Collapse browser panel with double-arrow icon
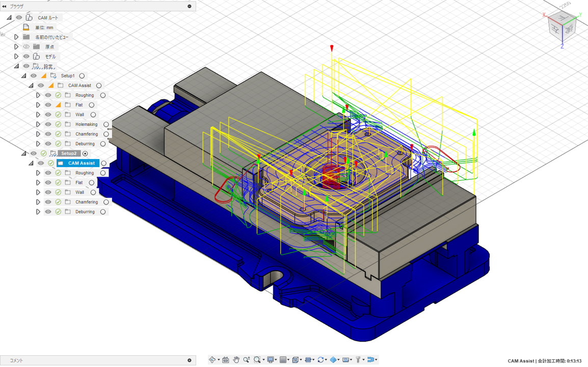This screenshot has width=588, height=367. click(4, 6)
